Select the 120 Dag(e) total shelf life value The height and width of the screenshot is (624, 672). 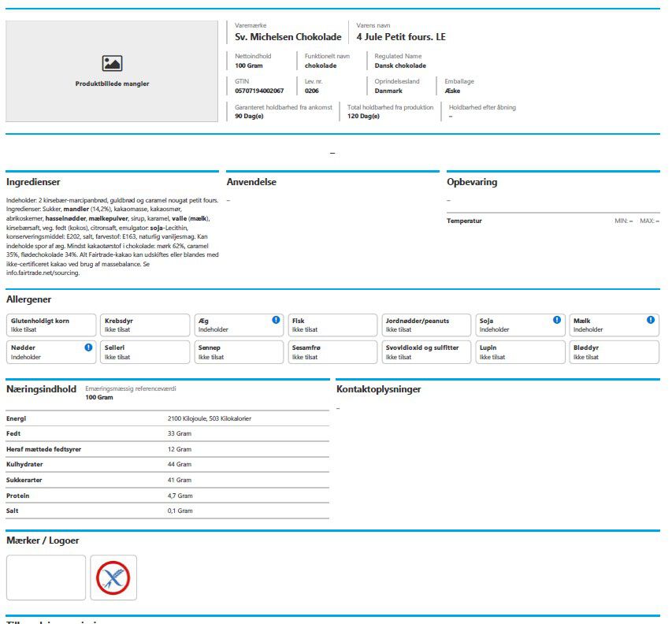[363, 116]
